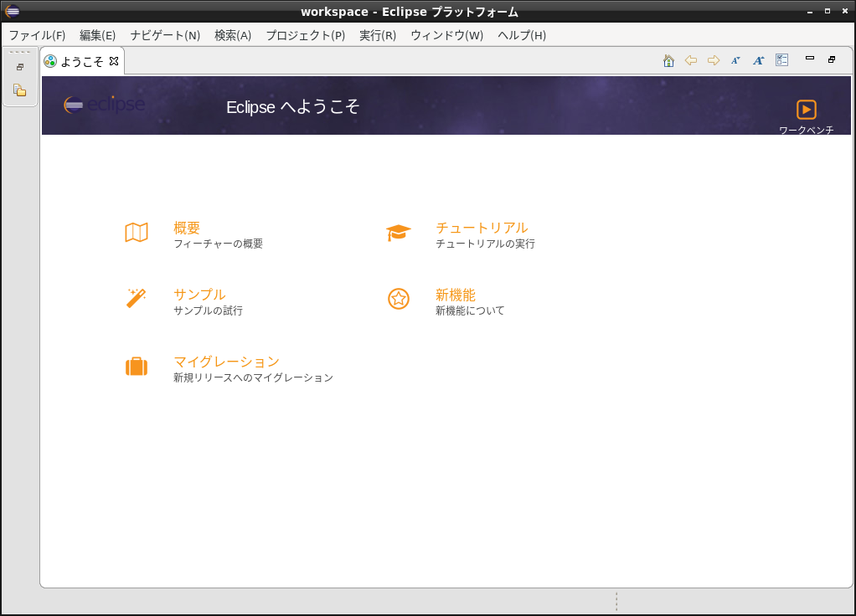Click the Eclipse icon in title bar
856x616 pixels.
[x=12, y=10]
